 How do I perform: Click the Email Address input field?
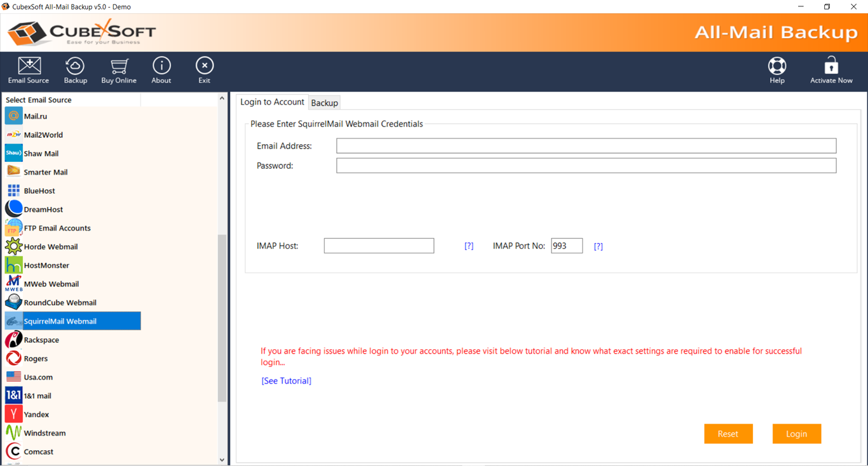[586, 146]
